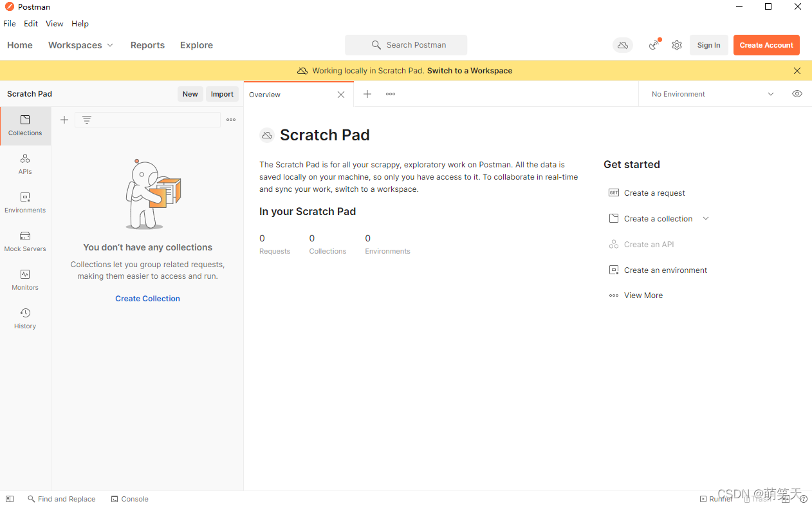Screen dimensions: 812x506
Task: Click the New button
Action: coord(190,94)
